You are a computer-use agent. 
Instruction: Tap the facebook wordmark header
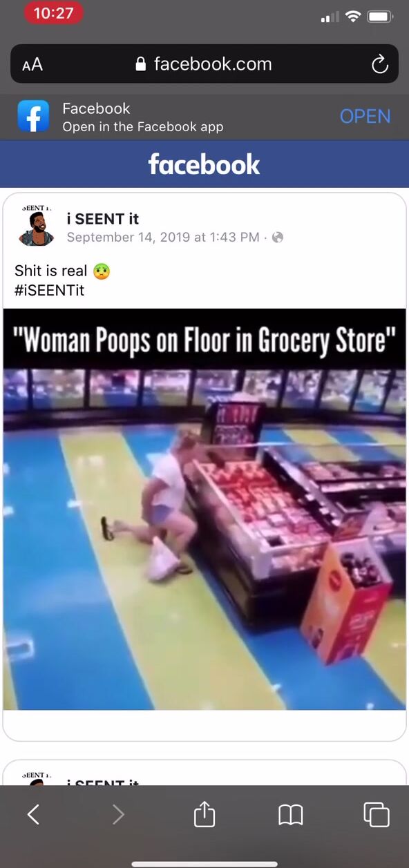click(204, 164)
